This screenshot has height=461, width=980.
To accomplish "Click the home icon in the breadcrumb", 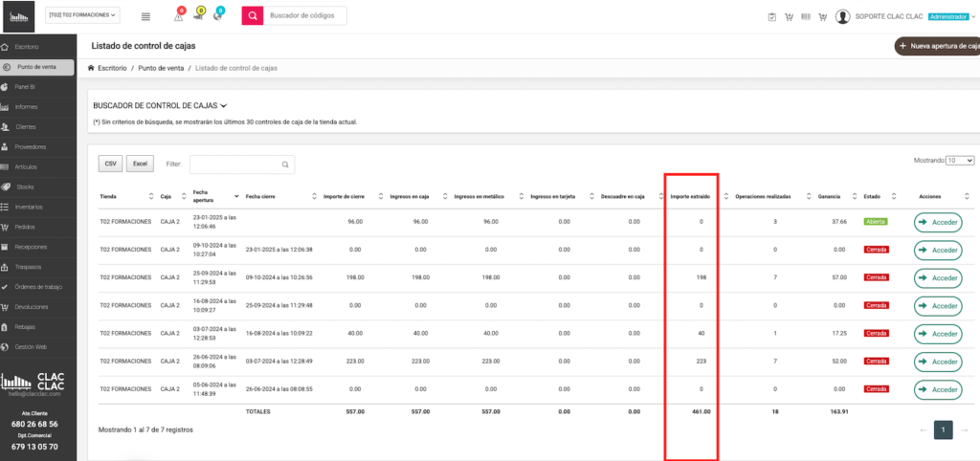I will coord(91,68).
